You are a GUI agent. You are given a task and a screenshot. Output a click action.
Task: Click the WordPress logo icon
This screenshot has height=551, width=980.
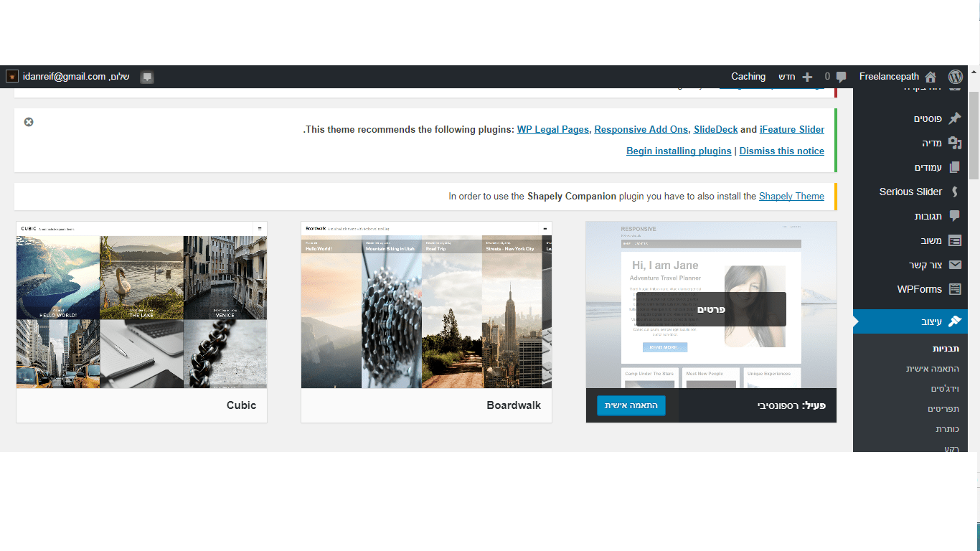pyautogui.click(x=955, y=77)
